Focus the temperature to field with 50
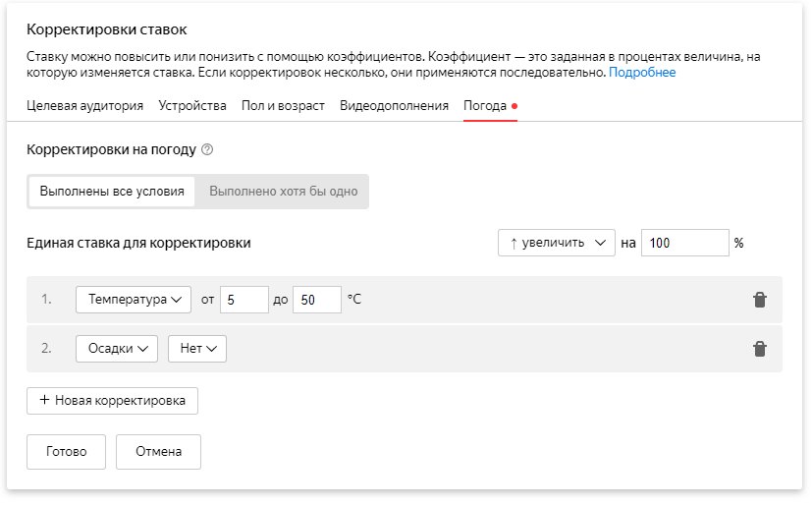Image resolution: width=812 pixels, height=506 pixels. pos(317,300)
